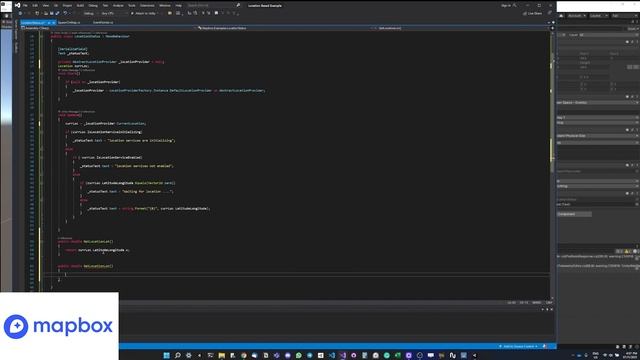This screenshot has height=360, width=640.
Task: Open the Git menu
Action: click(x=56, y=6)
